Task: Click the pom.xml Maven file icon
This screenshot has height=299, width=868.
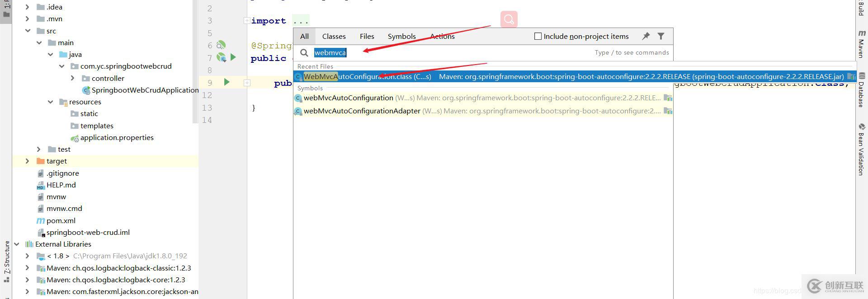Action: (40, 220)
